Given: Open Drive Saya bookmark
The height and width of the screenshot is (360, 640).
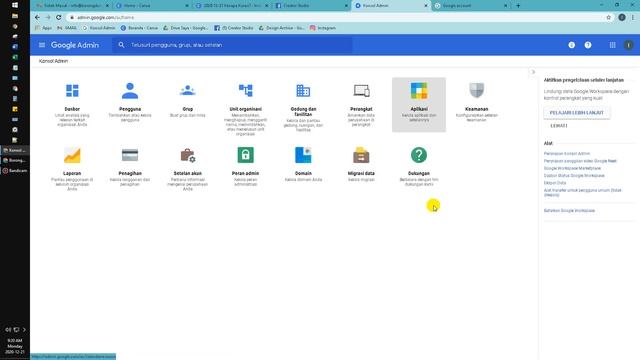Looking at the screenshot, I should click(x=185, y=28).
